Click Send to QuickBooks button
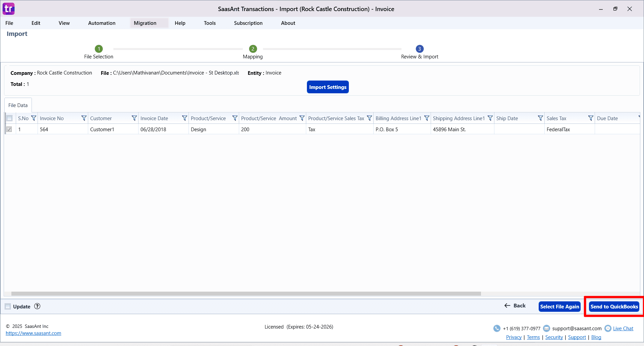This screenshot has height=346, width=644. (614, 306)
